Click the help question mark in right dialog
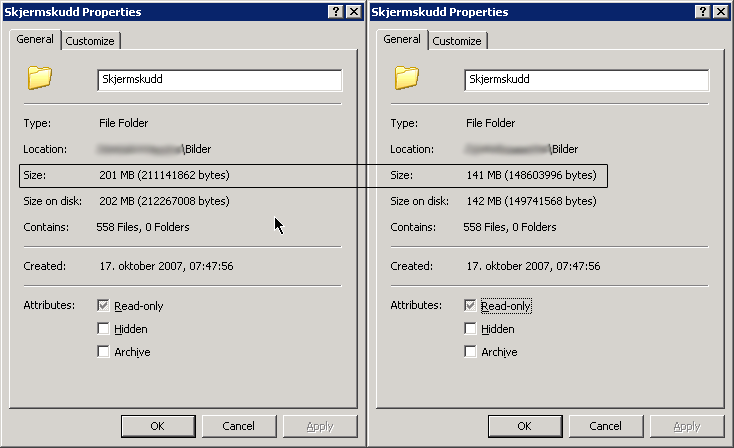 tap(703, 12)
